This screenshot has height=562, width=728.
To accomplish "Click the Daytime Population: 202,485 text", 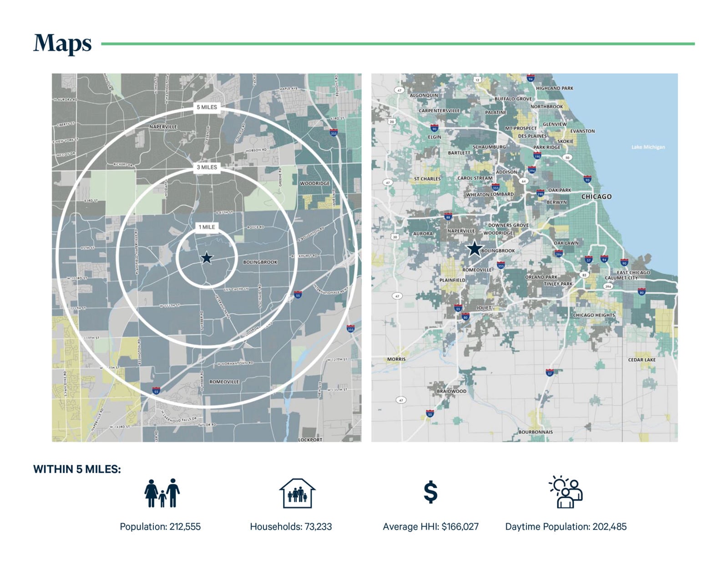I will coord(566,527).
